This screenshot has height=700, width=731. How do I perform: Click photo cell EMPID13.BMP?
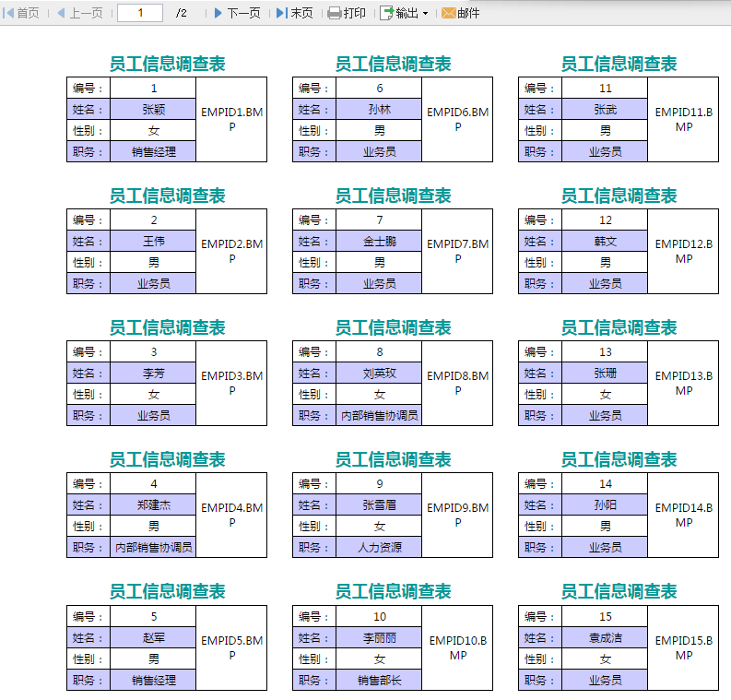[x=683, y=384]
